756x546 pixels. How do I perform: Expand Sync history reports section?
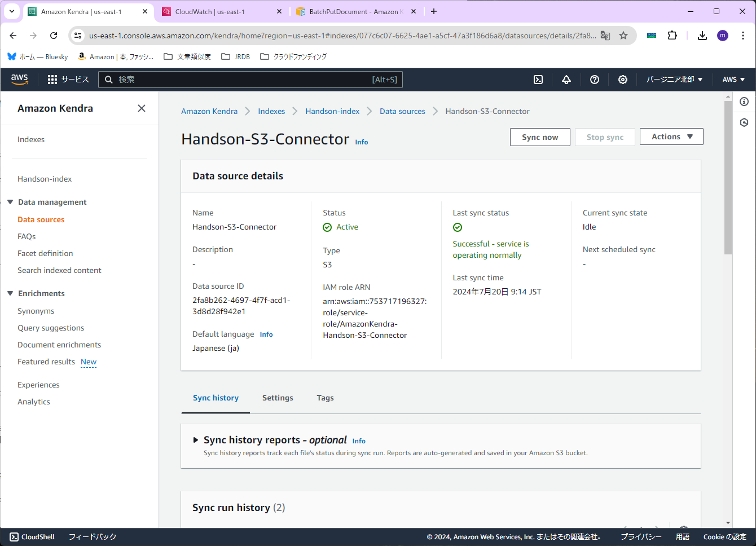[x=196, y=440]
